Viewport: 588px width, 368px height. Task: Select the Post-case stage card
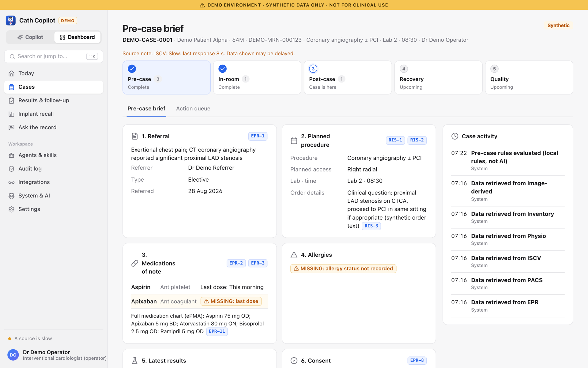pyautogui.click(x=348, y=77)
